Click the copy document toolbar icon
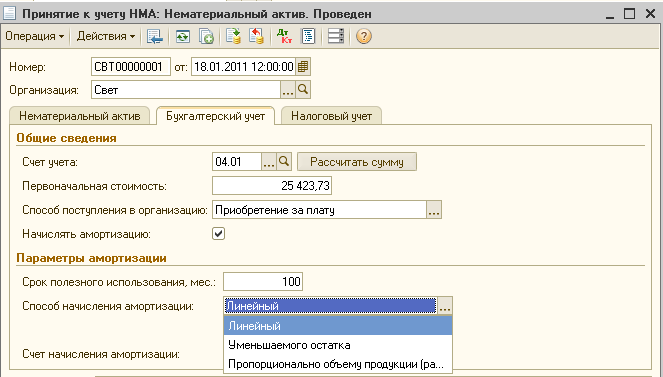 coord(206,36)
